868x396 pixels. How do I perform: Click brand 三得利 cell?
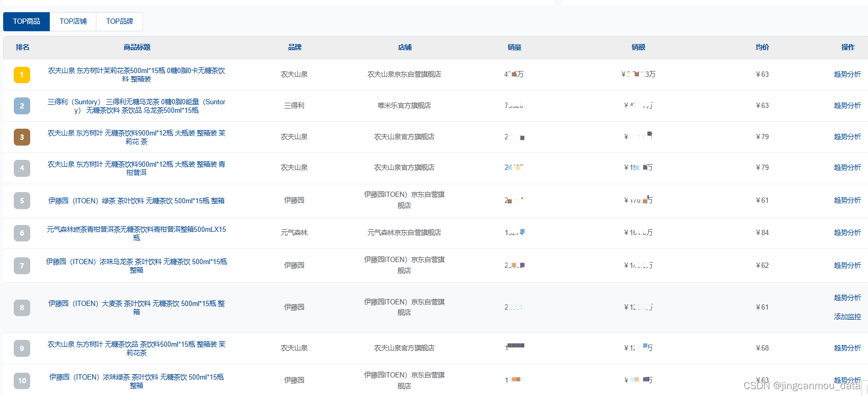(x=294, y=106)
